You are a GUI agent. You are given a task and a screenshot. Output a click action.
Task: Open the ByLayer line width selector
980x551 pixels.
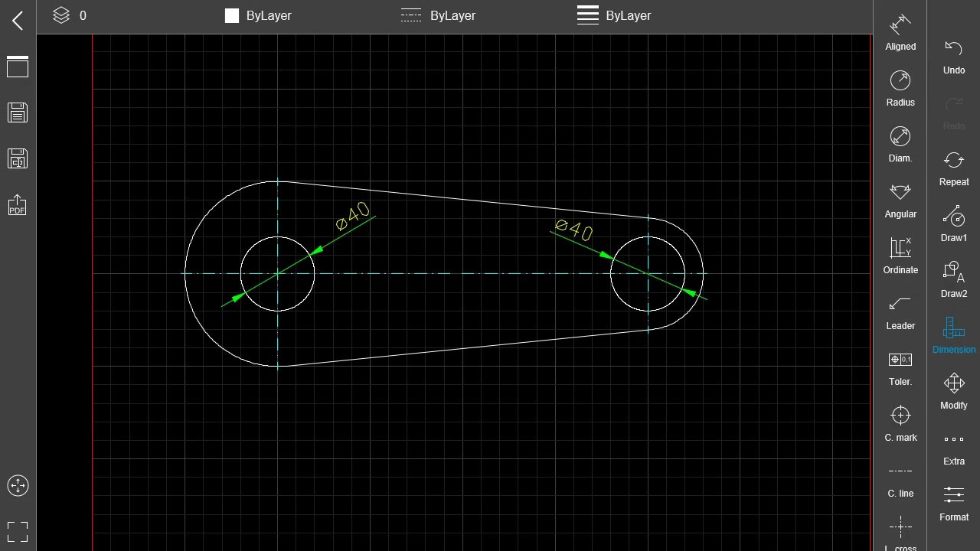point(614,15)
